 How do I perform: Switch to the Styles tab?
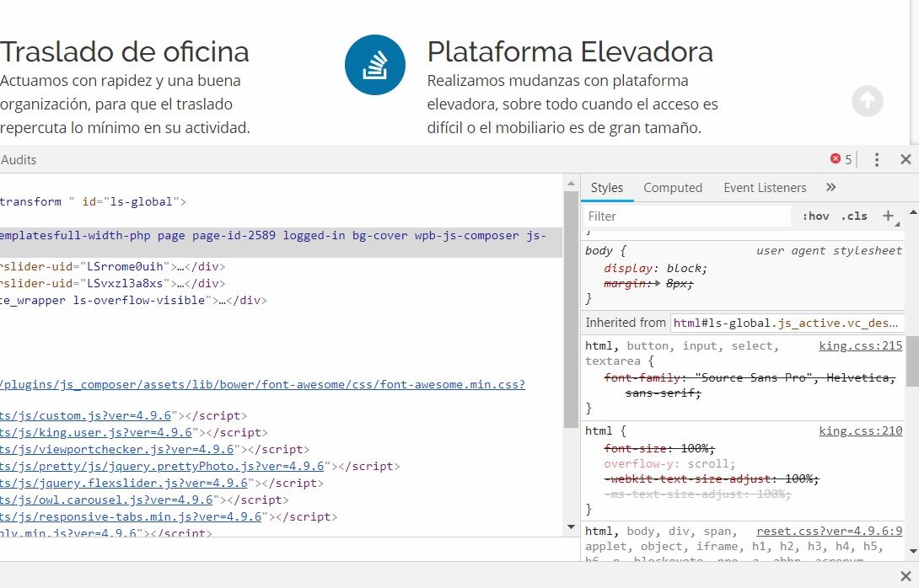pos(606,187)
